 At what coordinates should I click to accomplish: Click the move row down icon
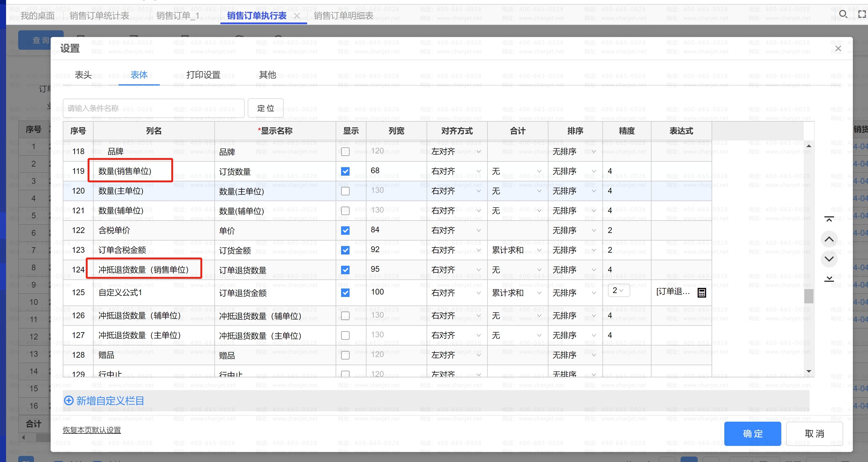[829, 259]
